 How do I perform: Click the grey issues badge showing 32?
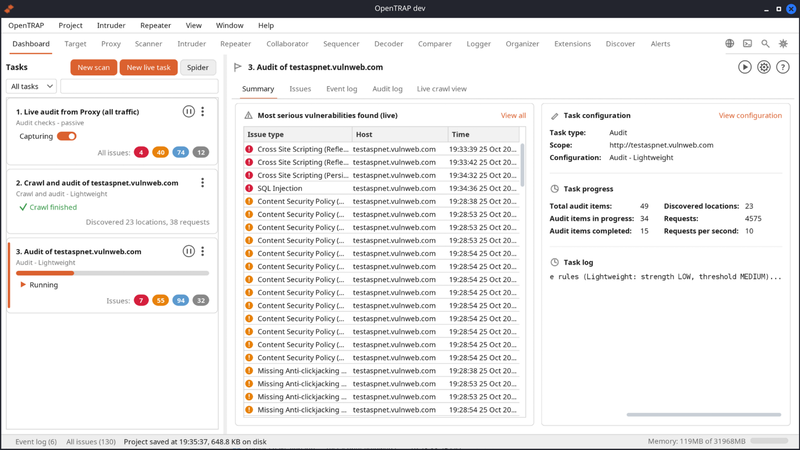tap(201, 301)
